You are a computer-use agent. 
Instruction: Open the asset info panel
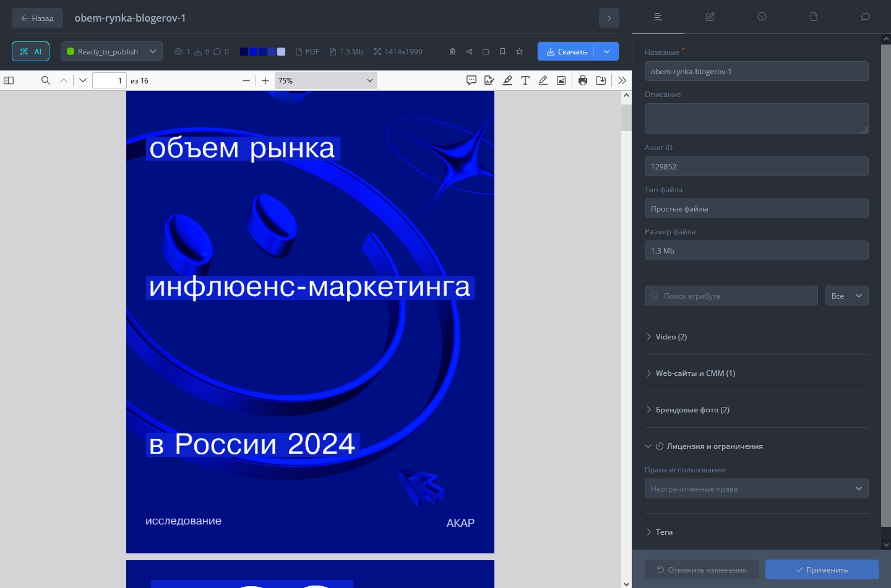[762, 17]
